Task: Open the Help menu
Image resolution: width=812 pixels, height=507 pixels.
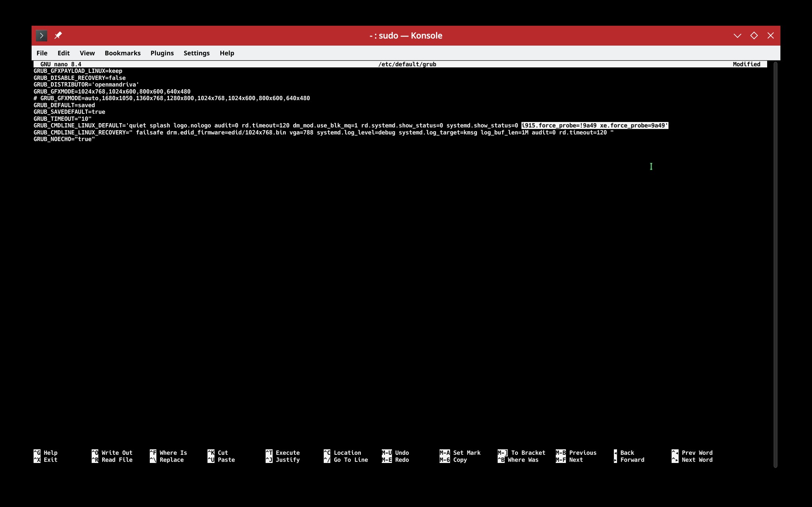Action: [227, 53]
